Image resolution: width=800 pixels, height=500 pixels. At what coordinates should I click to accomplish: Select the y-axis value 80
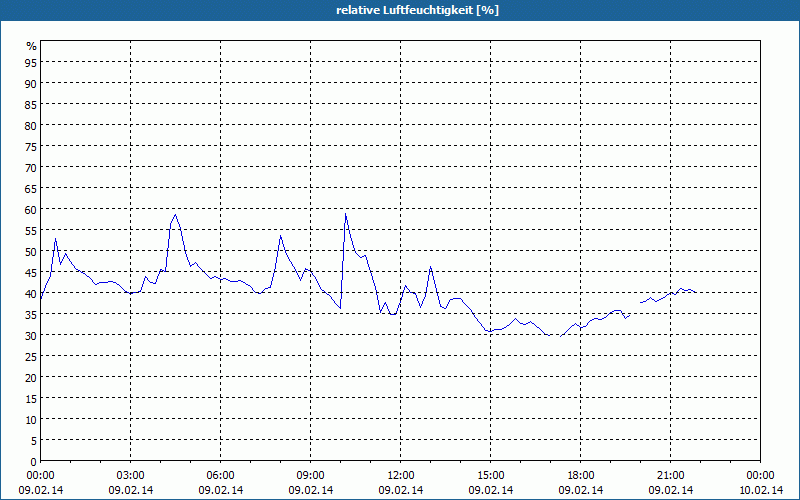(x=31, y=126)
